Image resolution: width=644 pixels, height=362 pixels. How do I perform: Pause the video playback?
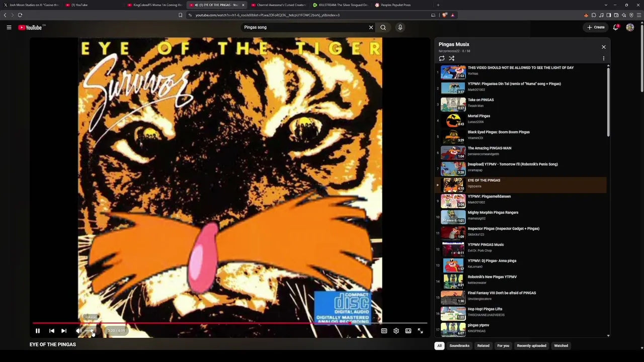tap(38, 331)
